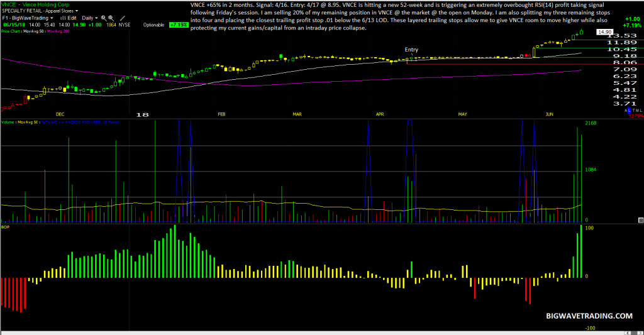Image resolution: width=644 pixels, height=335 pixels.
Task: Click the +1.00 change value at upper right
Action: [632, 19]
